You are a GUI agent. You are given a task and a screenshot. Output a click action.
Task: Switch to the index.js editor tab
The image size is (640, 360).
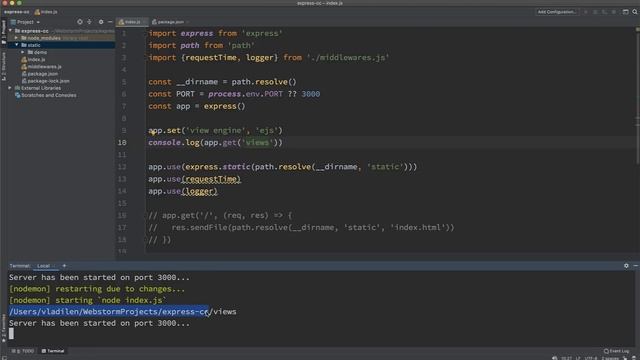pos(131,22)
